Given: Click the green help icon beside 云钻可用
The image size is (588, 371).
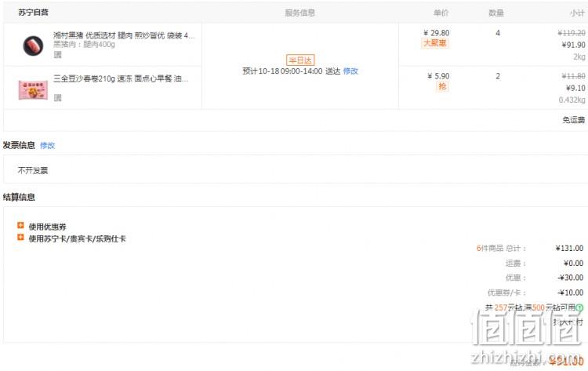Looking at the screenshot, I should pyautogui.click(x=579, y=307).
